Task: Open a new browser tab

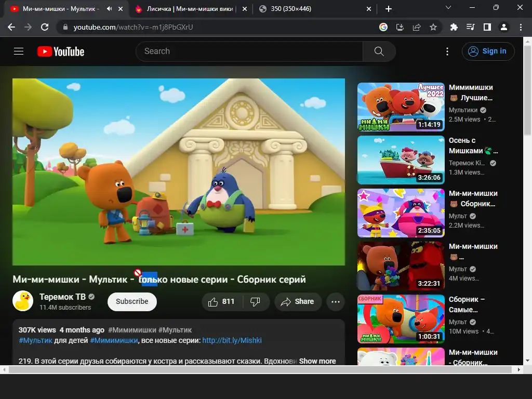Action: [x=389, y=9]
